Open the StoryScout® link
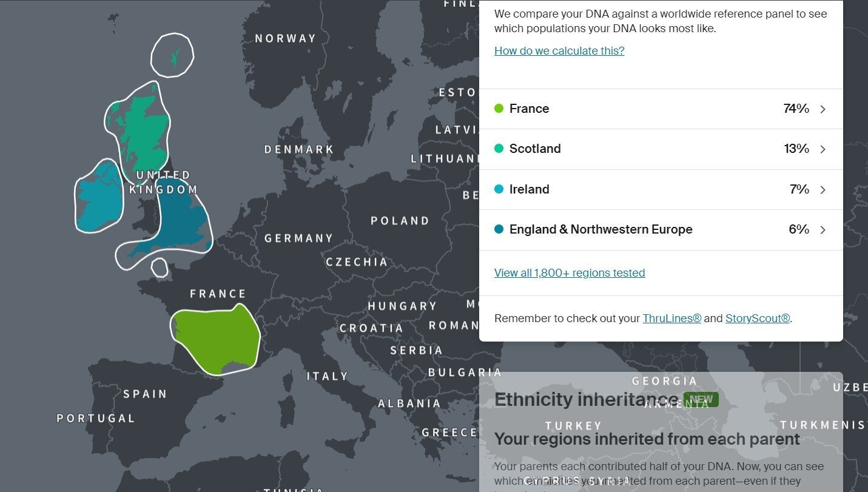Image resolution: width=868 pixels, height=492 pixels. [758, 318]
